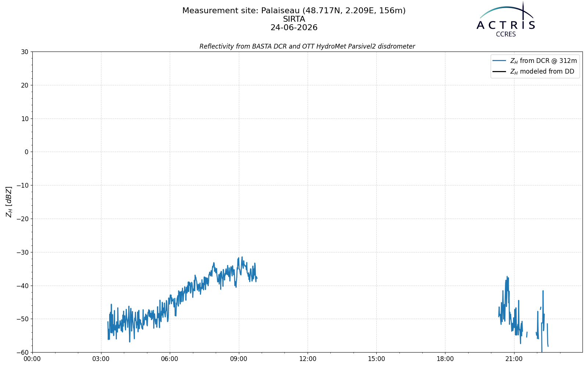Click the y-axis tick label −30
588x368 pixels.
click(22, 252)
